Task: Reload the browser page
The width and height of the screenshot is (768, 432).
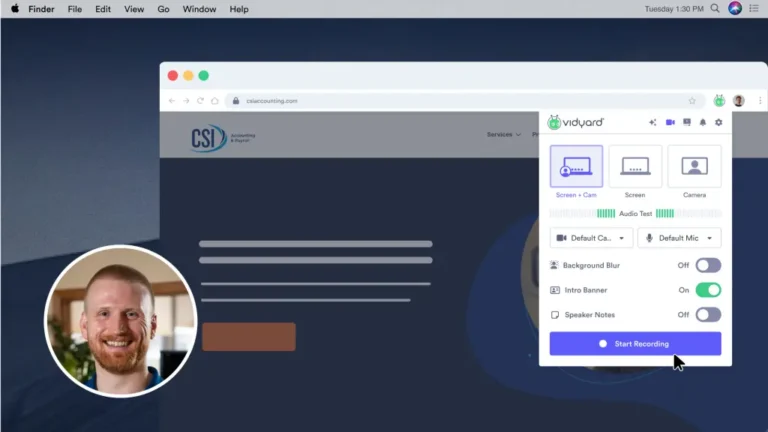Action: click(200, 101)
